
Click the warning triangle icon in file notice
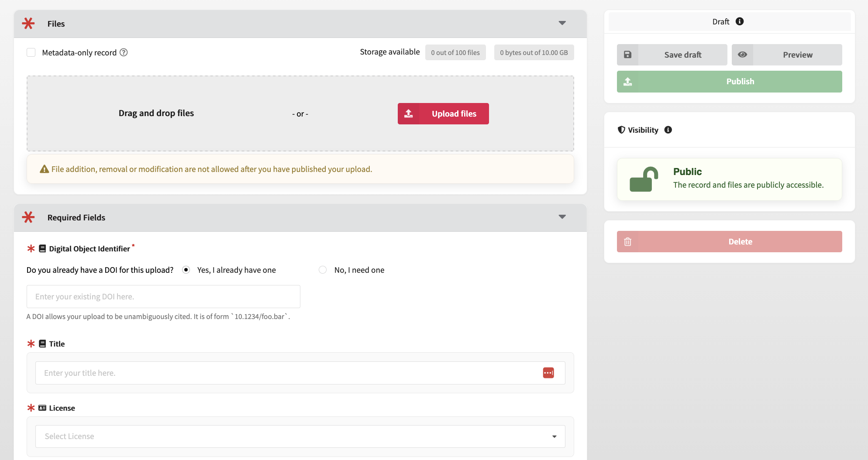point(44,169)
